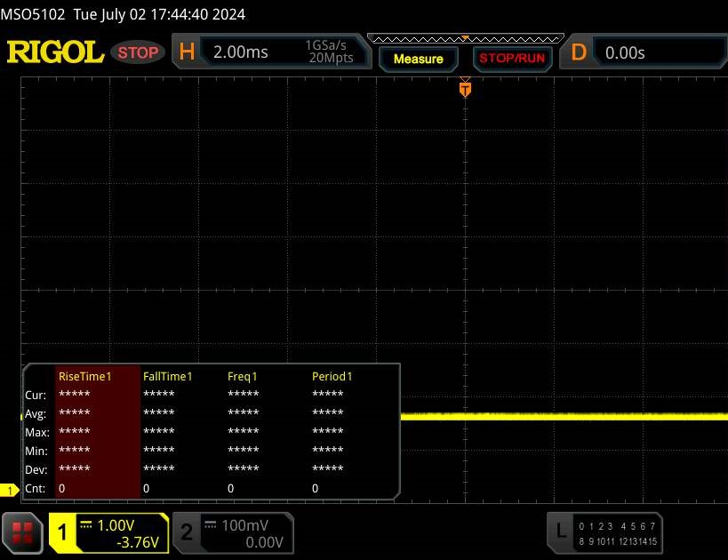The image size is (728, 560).
Task: Open channel 1 1.00V scale setting
Action: point(116,525)
